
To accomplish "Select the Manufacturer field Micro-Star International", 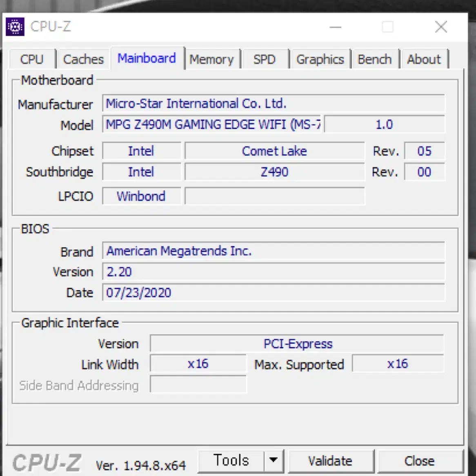I will [274, 104].
